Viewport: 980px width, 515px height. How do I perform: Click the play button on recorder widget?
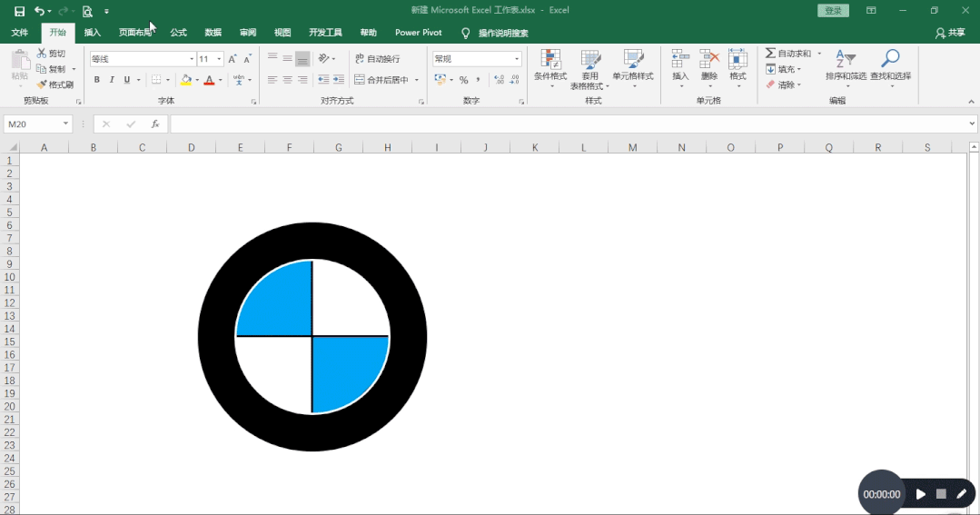coord(921,494)
